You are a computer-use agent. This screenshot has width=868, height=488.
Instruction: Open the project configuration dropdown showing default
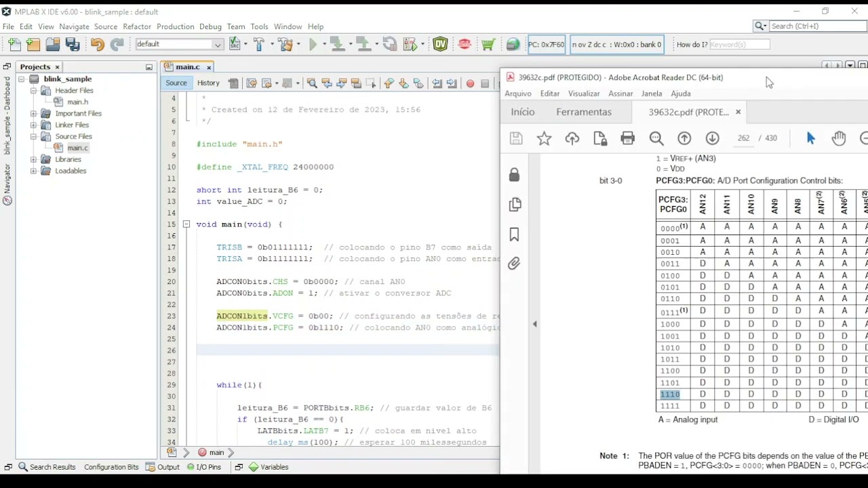click(x=180, y=44)
